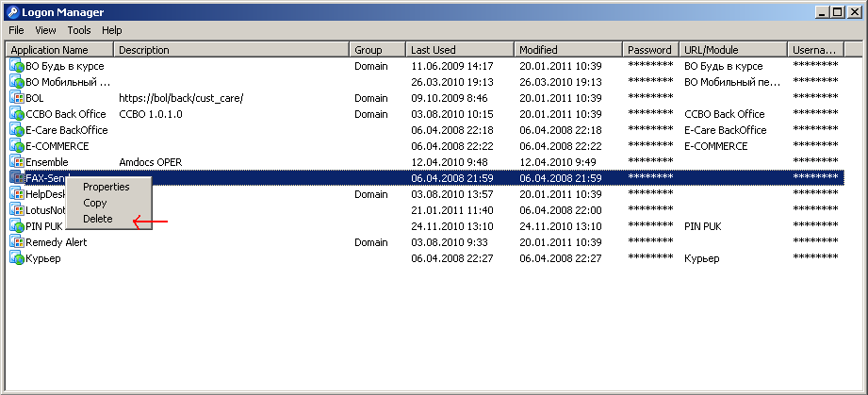Click the Domain group cell of Remedy Alert

[x=371, y=242]
